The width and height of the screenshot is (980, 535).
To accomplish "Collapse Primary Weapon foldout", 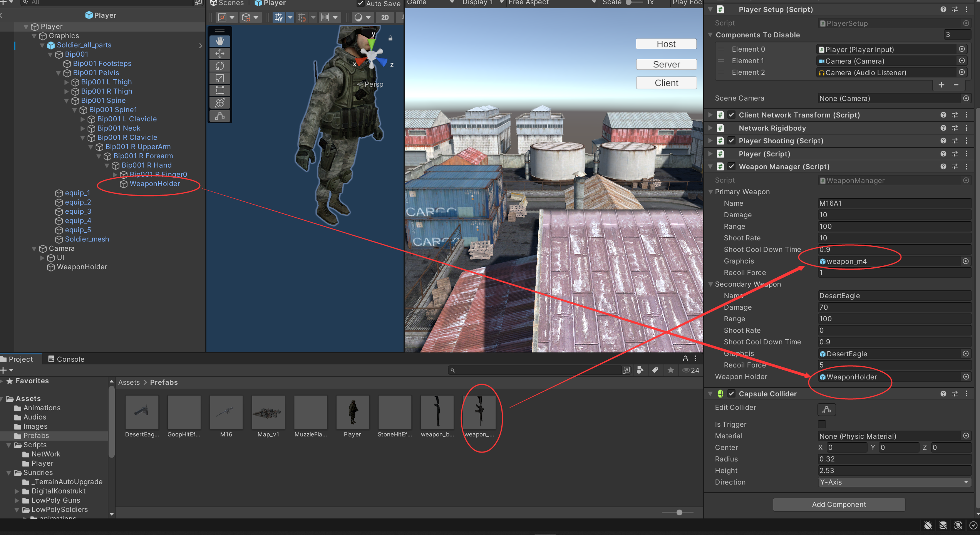I will 711,191.
